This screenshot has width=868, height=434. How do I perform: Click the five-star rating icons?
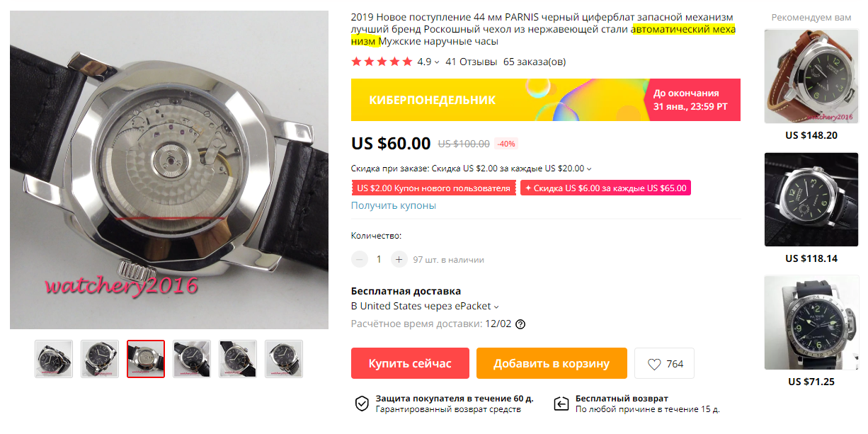[382, 62]
